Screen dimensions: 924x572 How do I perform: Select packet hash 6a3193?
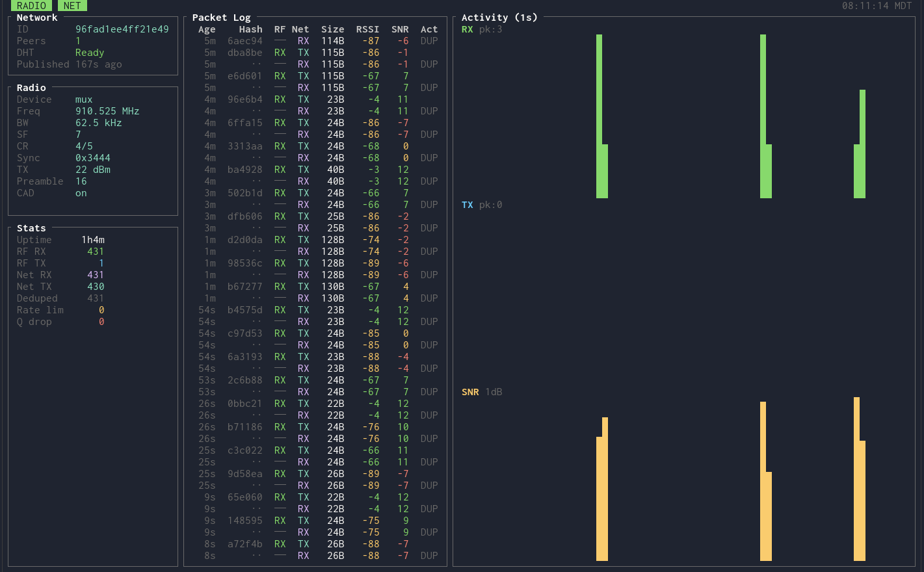pyautogui.click(x=245, y=357)
